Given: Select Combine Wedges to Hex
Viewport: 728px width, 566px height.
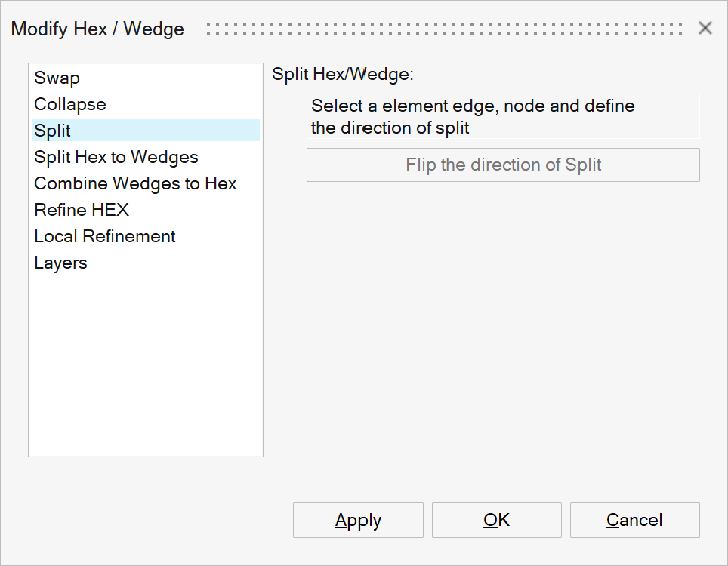Looking at the screenshot, I should (135, 183).
